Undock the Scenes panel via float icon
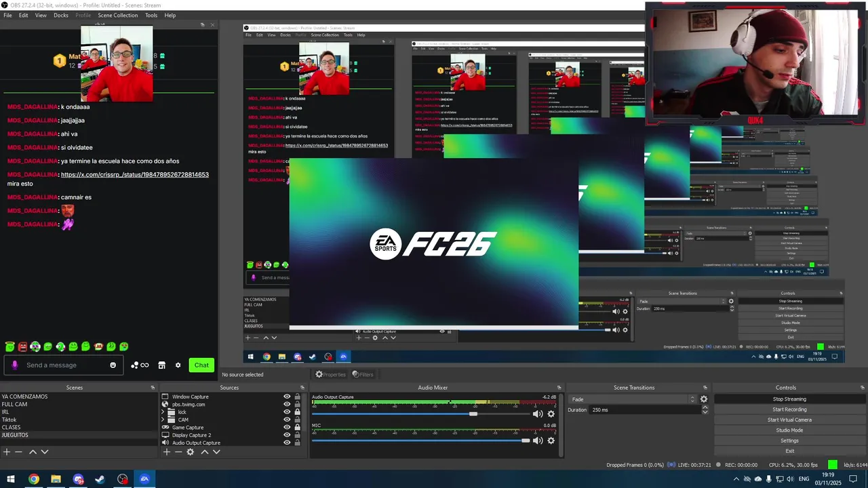This screenshot has height=488, width=868. (x=153, y=388)
